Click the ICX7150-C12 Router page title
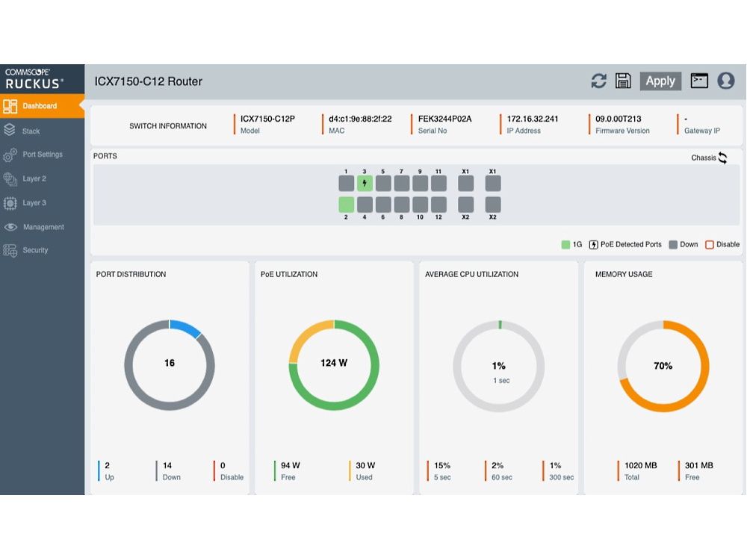 tap(148, 81)
